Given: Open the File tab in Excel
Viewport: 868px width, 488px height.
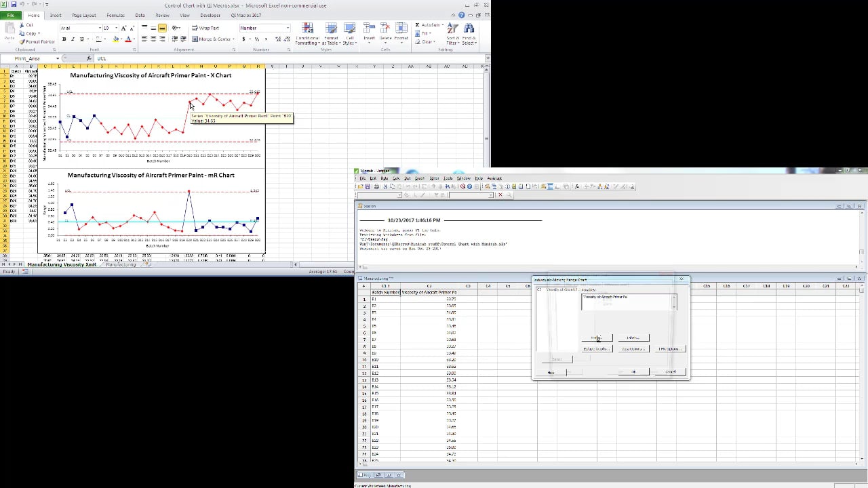Looking at the screenshot, I should pos(11,15).
